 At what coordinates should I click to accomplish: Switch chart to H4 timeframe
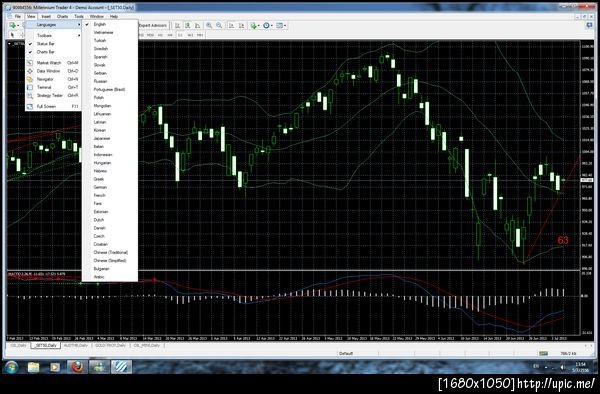point(170,35)
